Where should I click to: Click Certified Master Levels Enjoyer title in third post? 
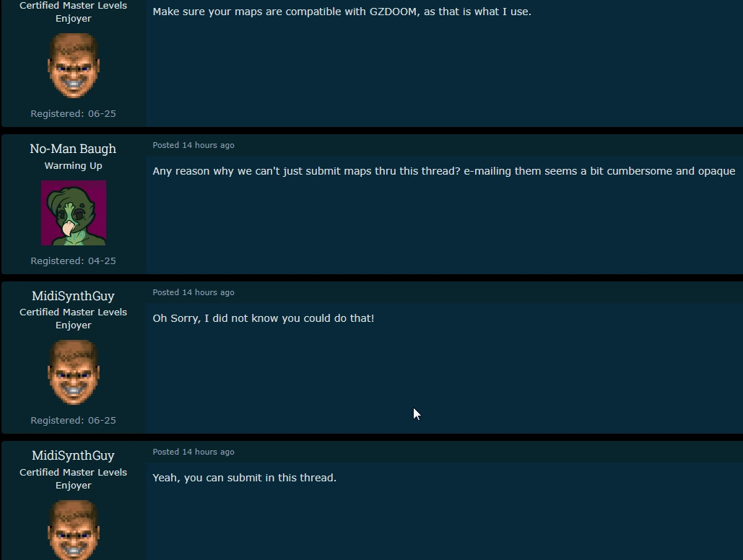(x=73, y=319)
